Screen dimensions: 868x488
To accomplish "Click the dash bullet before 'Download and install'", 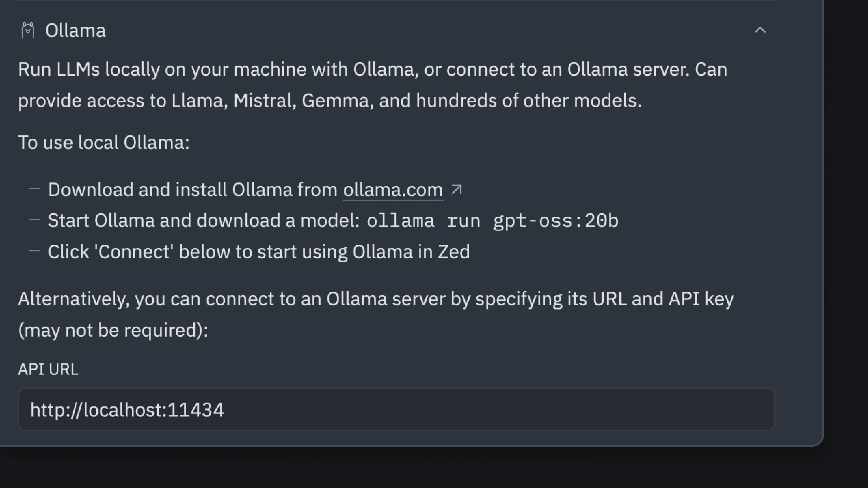I will (x=34, y=189).
